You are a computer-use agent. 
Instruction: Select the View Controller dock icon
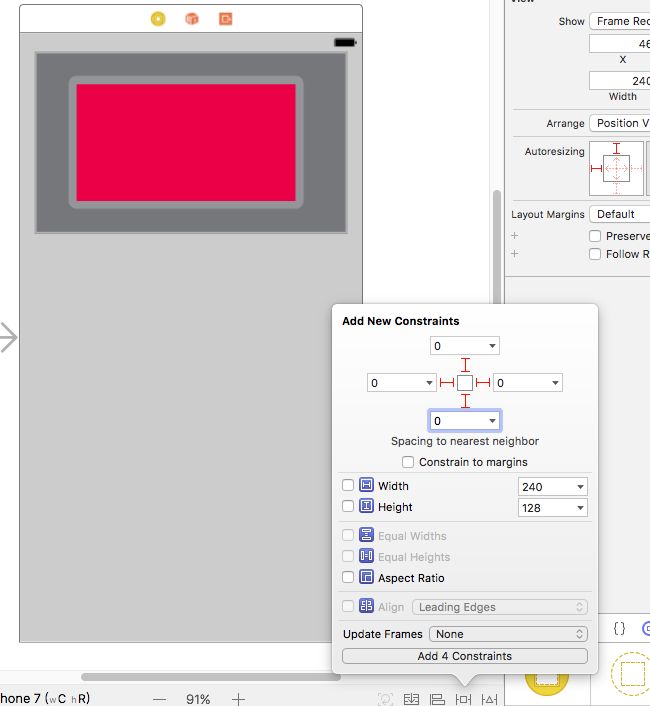pyautogui.click(x=158, y=19)
